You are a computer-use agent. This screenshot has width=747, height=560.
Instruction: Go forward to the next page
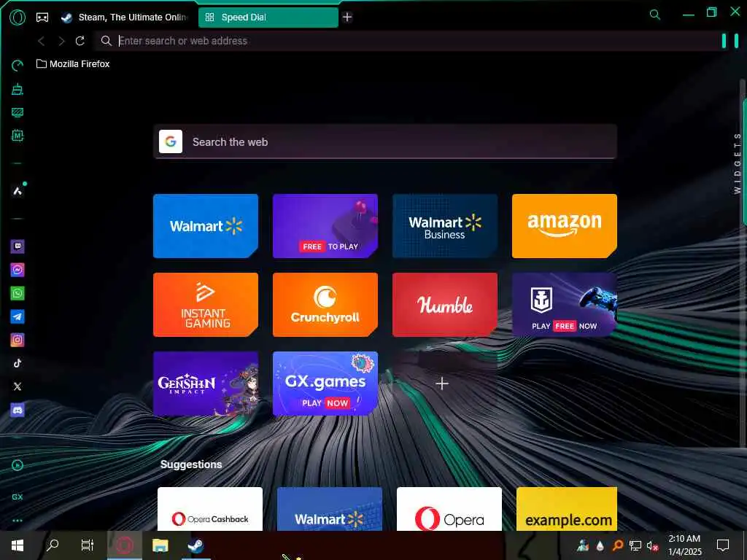(x=61, y=41)
